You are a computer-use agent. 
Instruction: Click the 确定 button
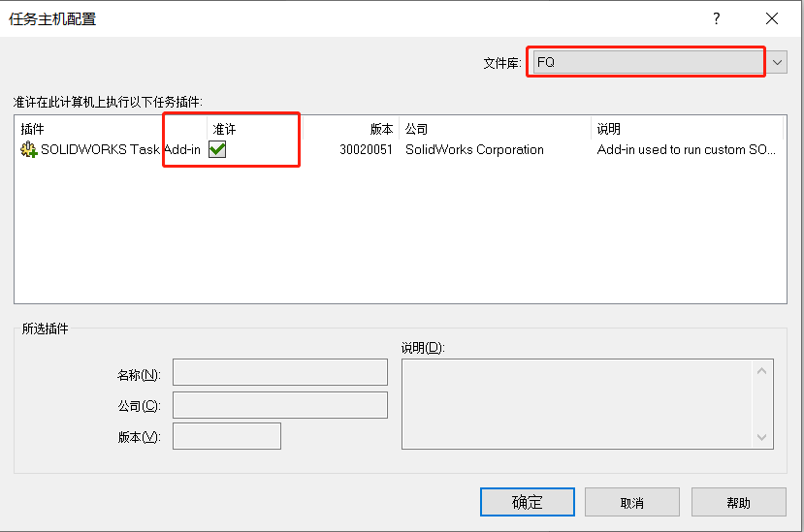click(528, 502)
